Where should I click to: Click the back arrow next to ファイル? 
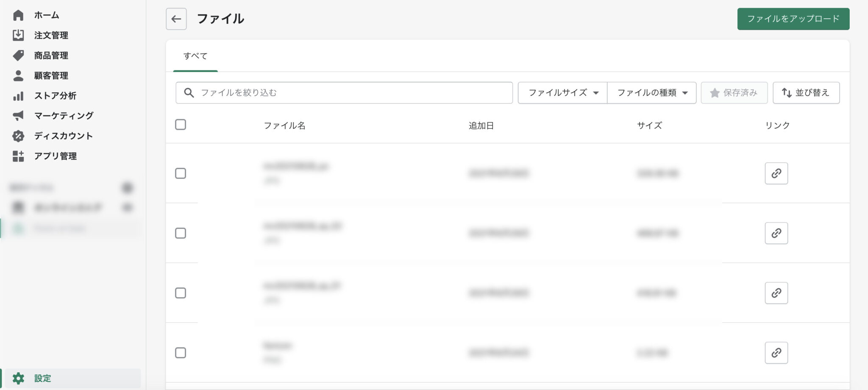176,19
